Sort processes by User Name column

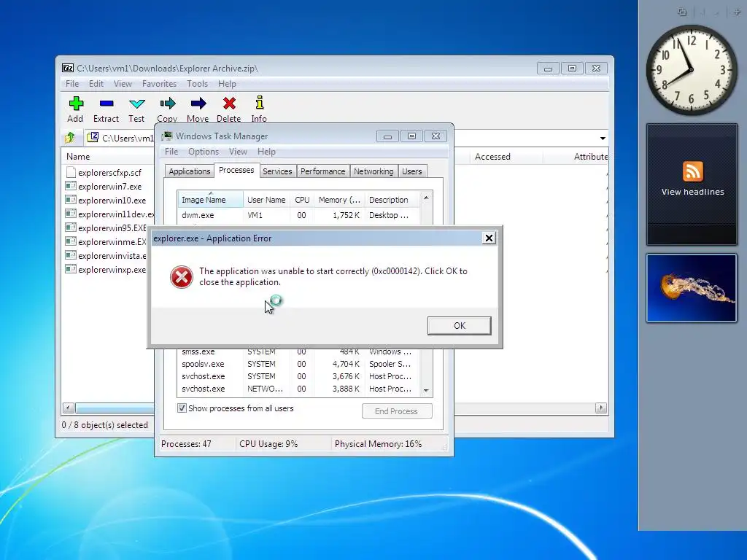[x=266, y=200]
